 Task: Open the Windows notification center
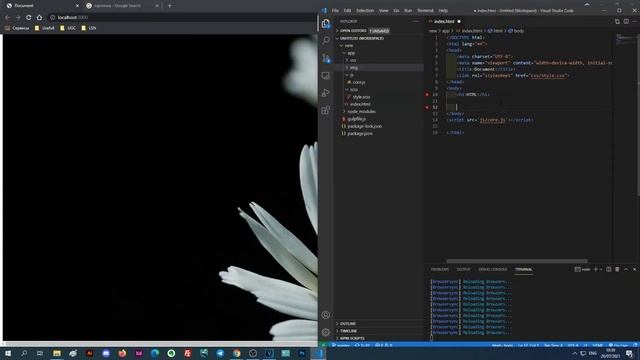tap(629, 353)
